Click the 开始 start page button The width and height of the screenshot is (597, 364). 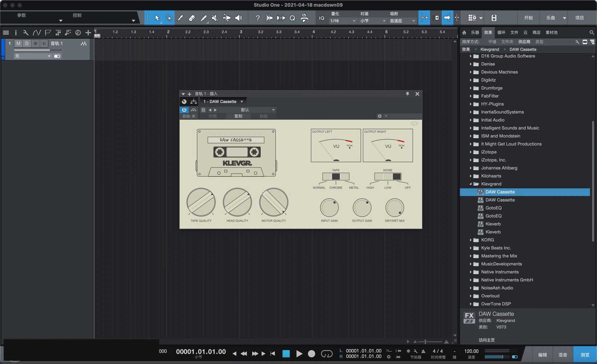pos(528,18)
